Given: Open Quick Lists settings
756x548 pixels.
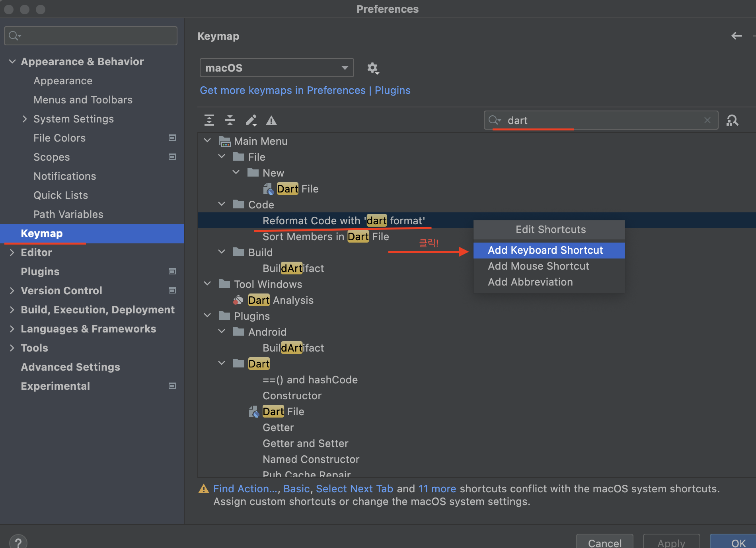Looking at the screenshot, I should click(x=60, y=195).
